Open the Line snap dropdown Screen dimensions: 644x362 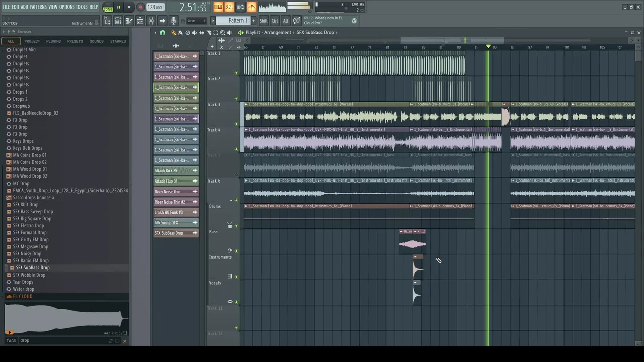point(196,21)
